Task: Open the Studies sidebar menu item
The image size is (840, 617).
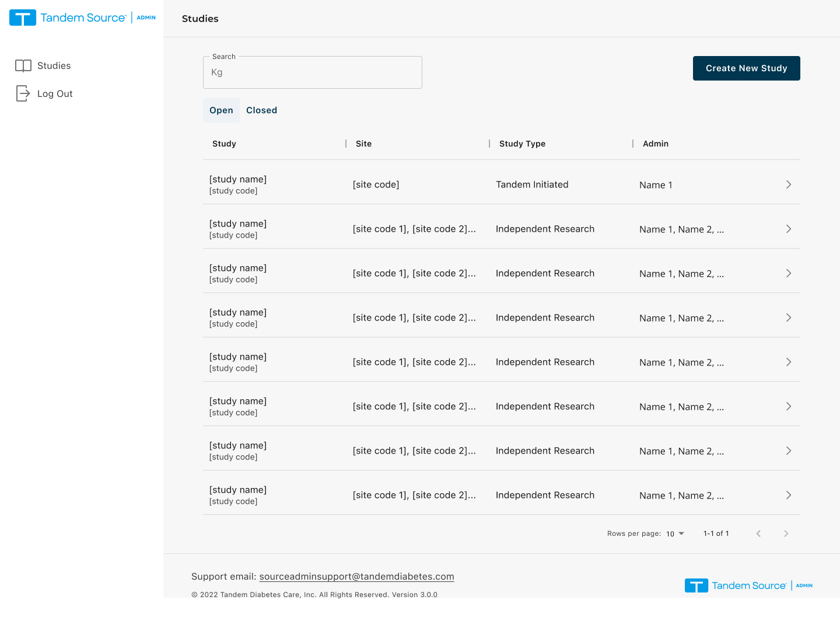Action: coord(54,66)
